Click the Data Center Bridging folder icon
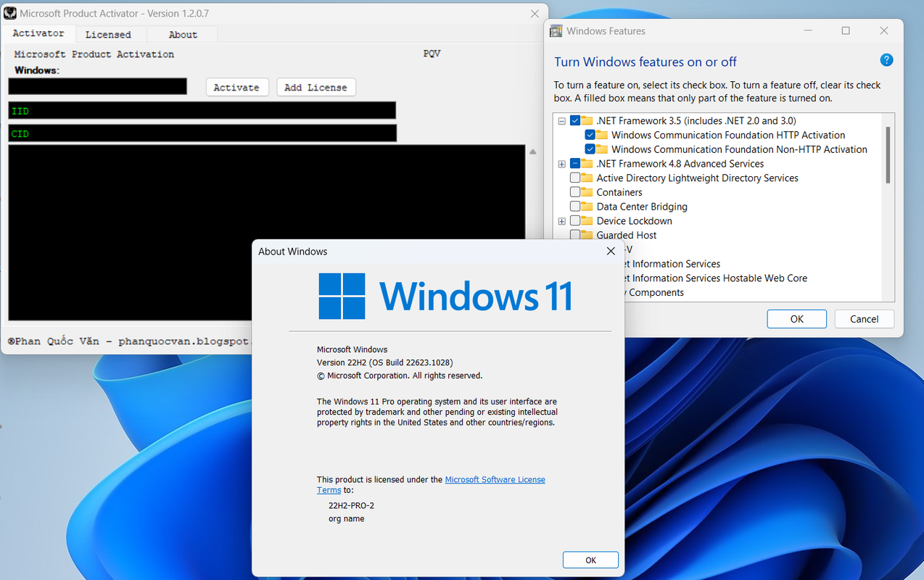 (x=587, y=207)
